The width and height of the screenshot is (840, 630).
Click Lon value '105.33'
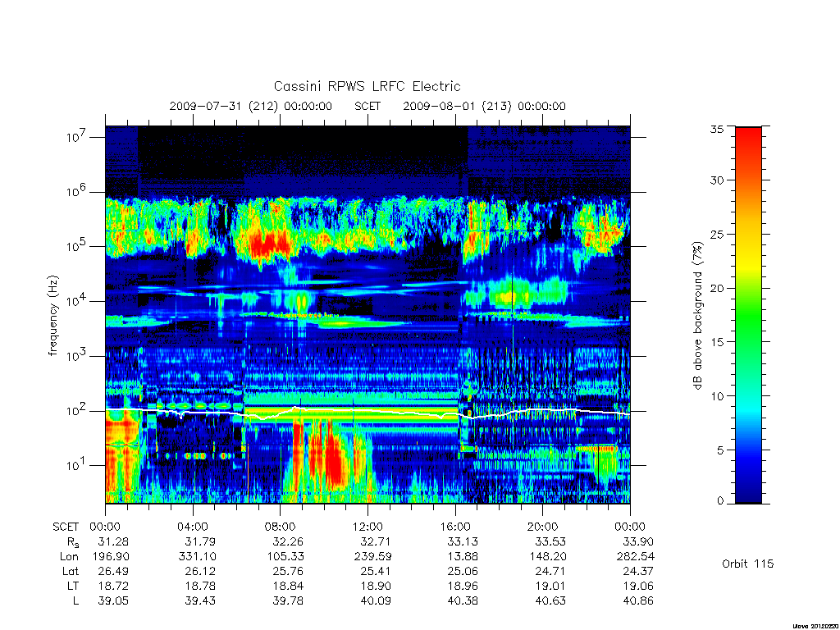point(285,557)
